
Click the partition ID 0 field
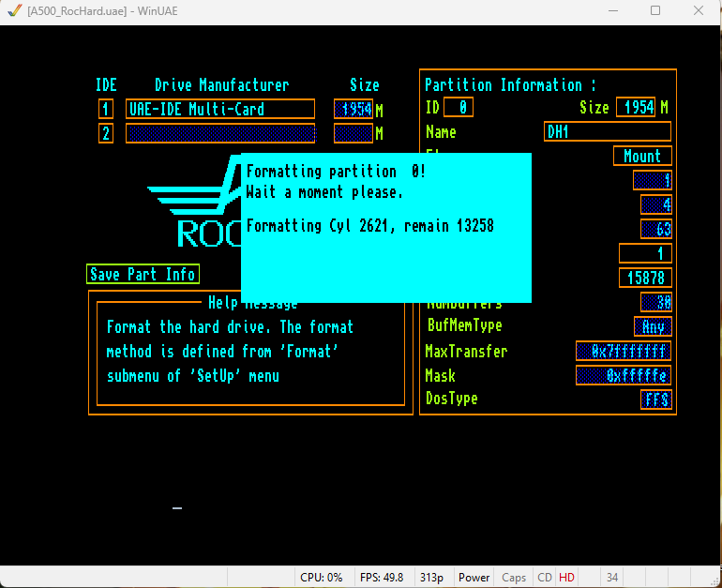pos(459,107)
